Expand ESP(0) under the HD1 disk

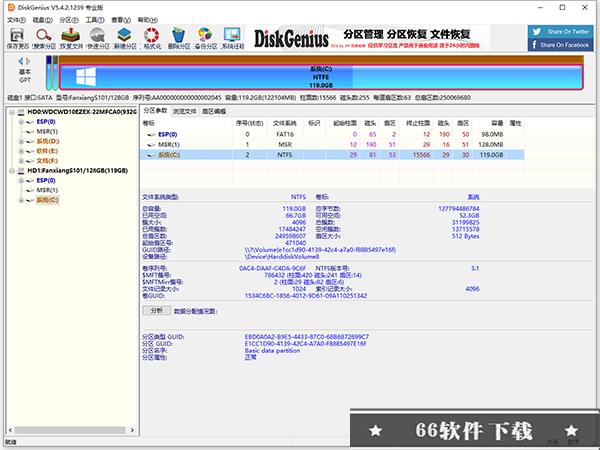[x=21, y=180]
